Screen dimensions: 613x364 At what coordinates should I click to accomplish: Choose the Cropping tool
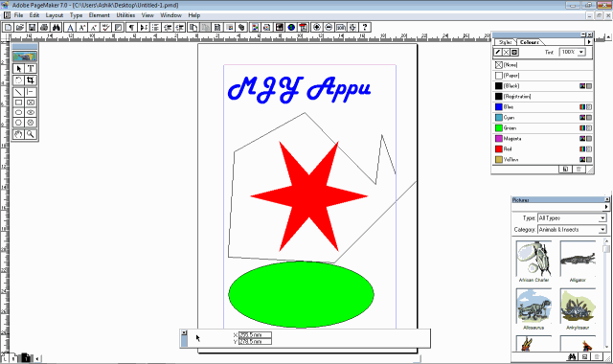[31, 80]
